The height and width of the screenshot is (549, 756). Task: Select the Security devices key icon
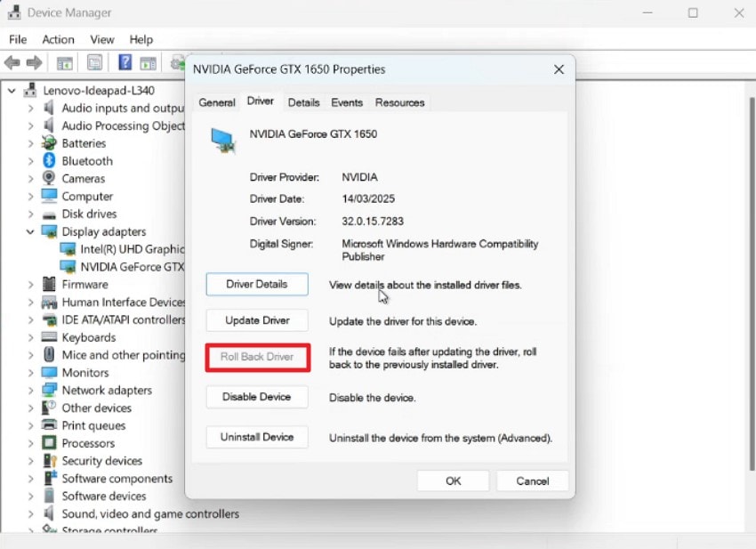tap(49, 460)
